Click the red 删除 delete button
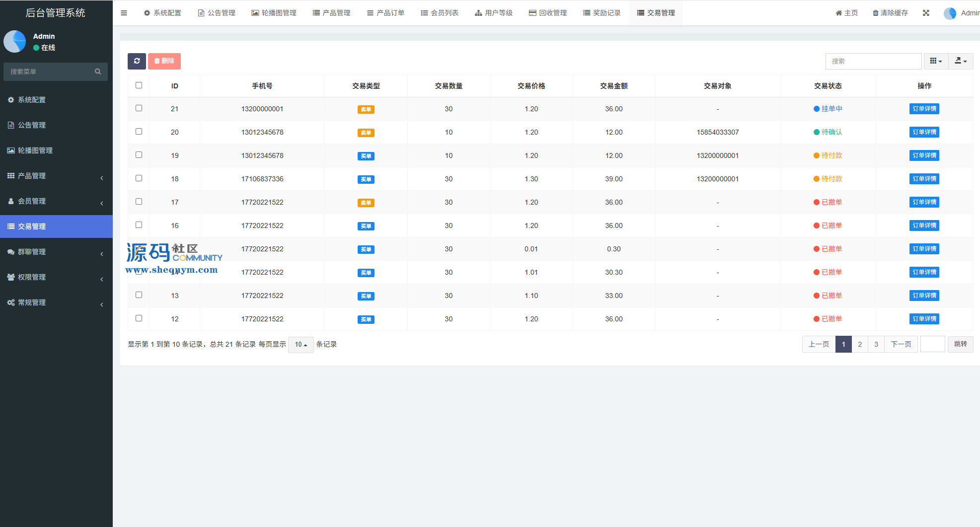The height and width of the screenshot is (527, 980). point(164,61)
